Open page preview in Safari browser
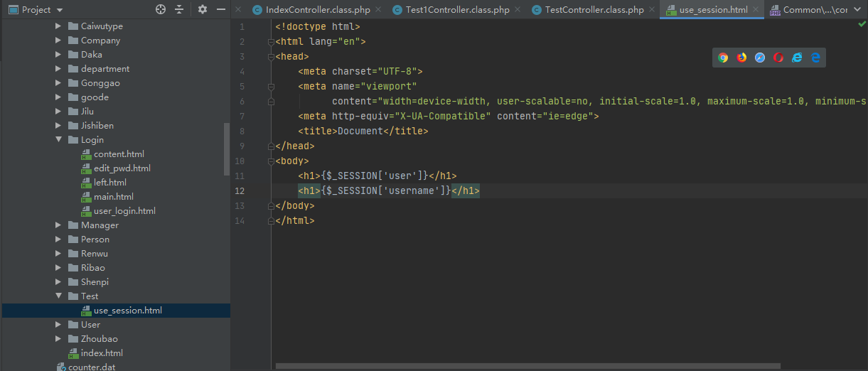868x371 pixels. pos(760,58)
